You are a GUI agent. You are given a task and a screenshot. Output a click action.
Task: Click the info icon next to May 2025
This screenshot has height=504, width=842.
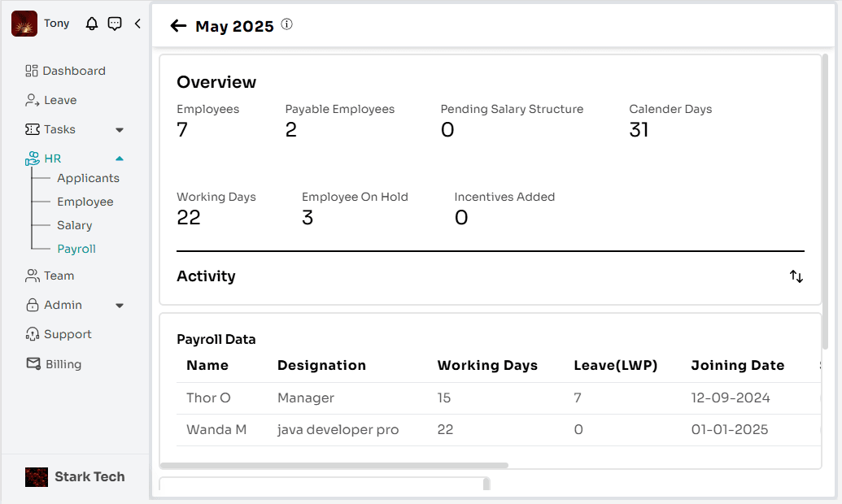pos(286,25)
